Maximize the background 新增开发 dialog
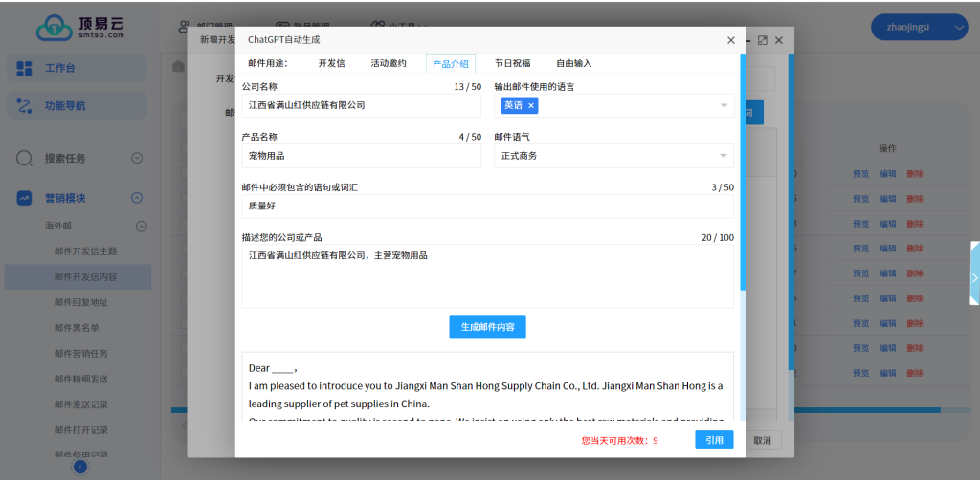Viewport: 980px width, 480px height. [763, 40]
